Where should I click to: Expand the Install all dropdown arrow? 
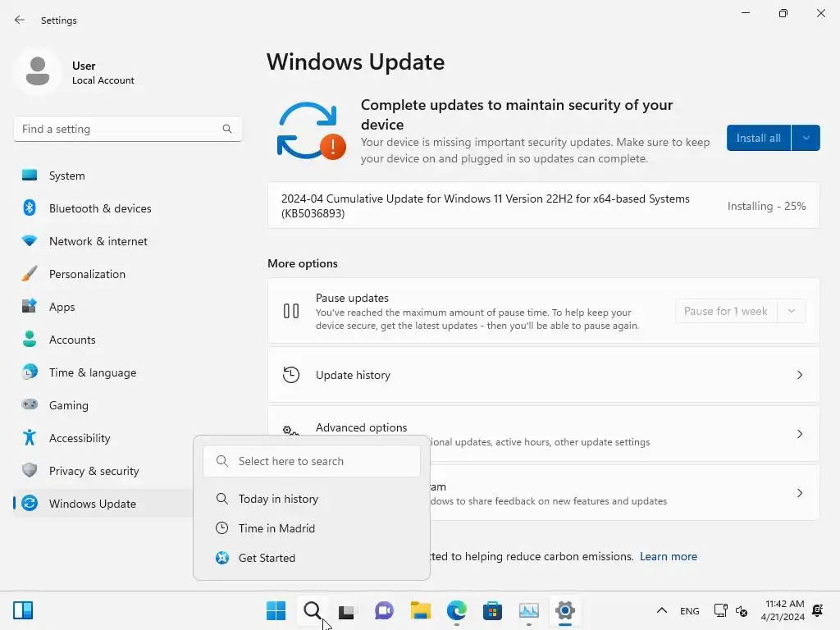[x=806, y=138]
